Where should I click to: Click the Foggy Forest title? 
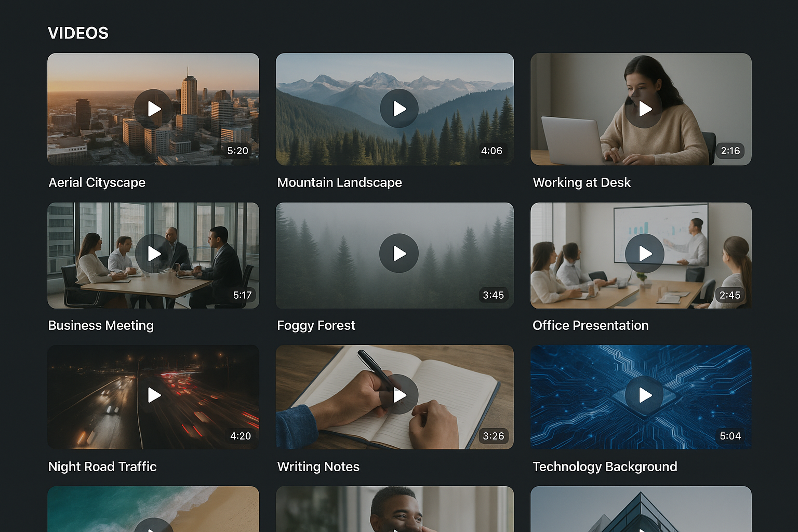tap(316, 325)
